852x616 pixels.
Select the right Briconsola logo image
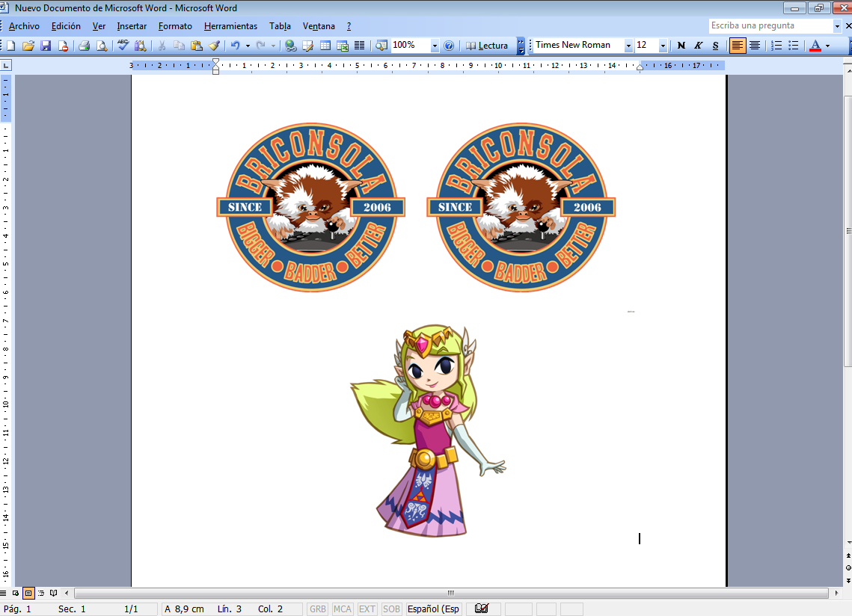[521, 207]
